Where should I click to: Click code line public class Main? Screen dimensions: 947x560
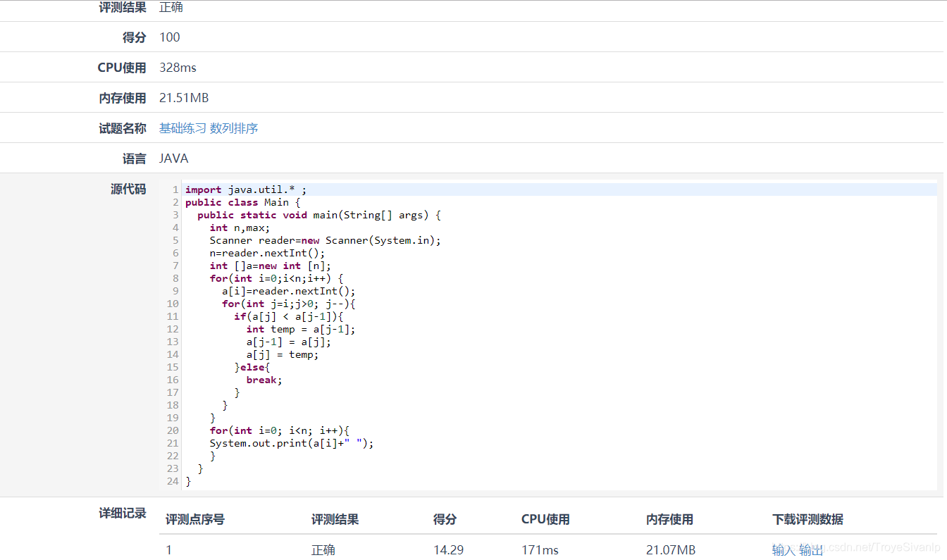[243, 202]
